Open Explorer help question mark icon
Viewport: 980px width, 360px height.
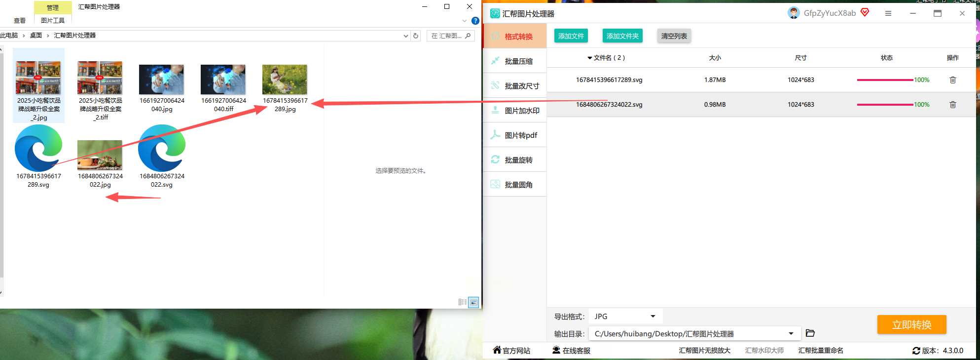click(x=475, y=21)
